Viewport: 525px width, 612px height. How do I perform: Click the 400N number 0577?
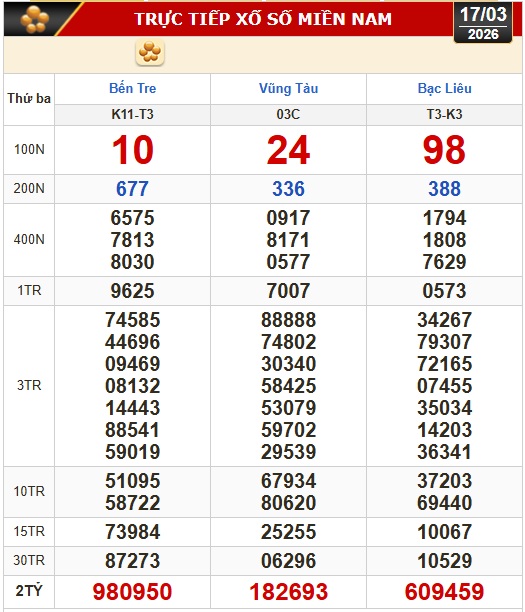[x=288, y=262]
